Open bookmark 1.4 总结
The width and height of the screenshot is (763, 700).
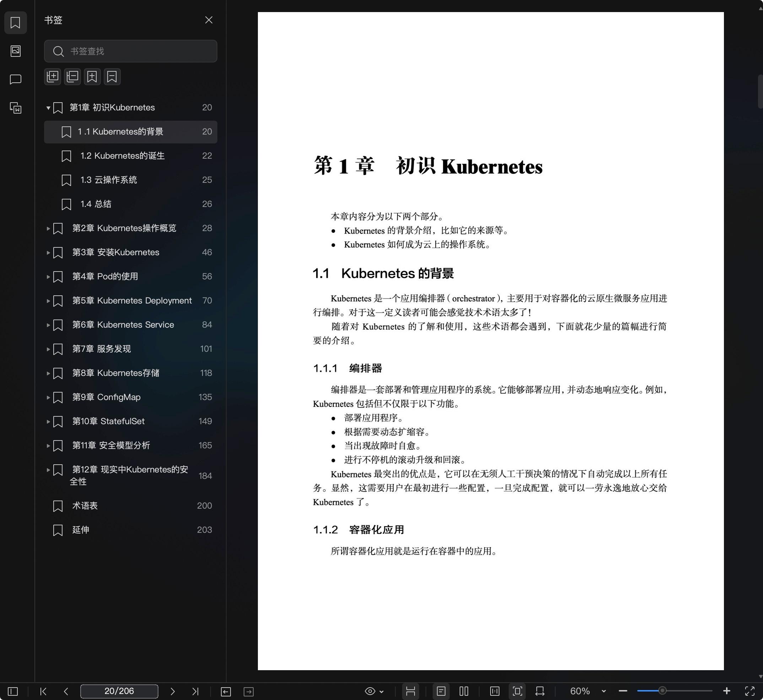[x=131, y=204]
